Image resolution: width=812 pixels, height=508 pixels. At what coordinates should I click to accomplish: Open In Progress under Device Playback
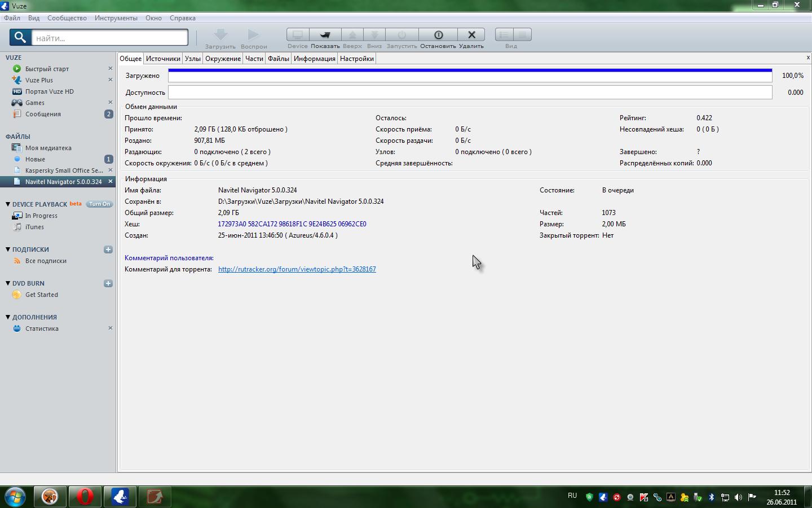click(x=41, y=216)
